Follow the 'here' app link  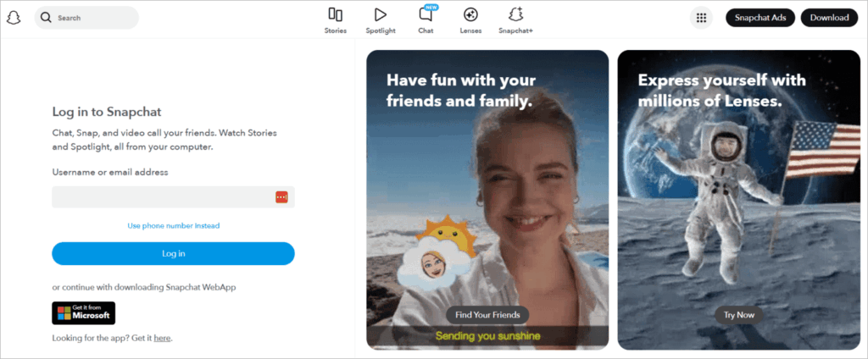click(162, 338)
